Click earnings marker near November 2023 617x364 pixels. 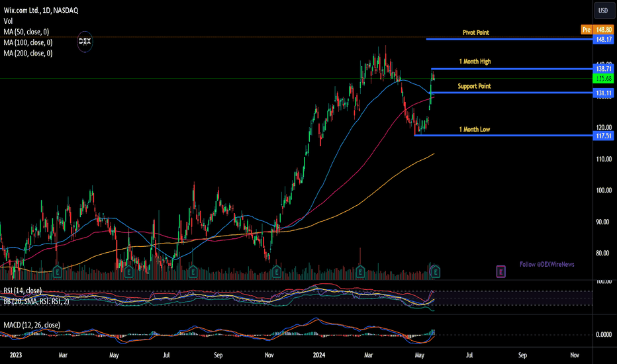coord(277,272)
